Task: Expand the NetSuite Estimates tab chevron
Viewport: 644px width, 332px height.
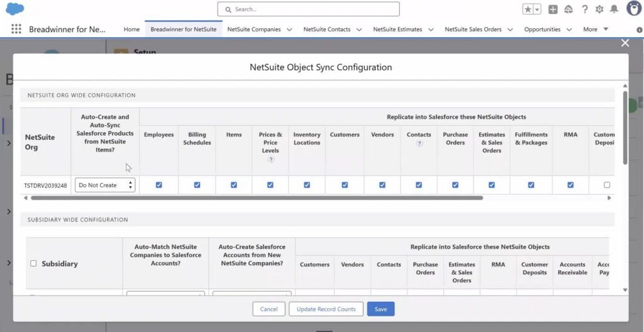Action: click(x=430, y=30)
